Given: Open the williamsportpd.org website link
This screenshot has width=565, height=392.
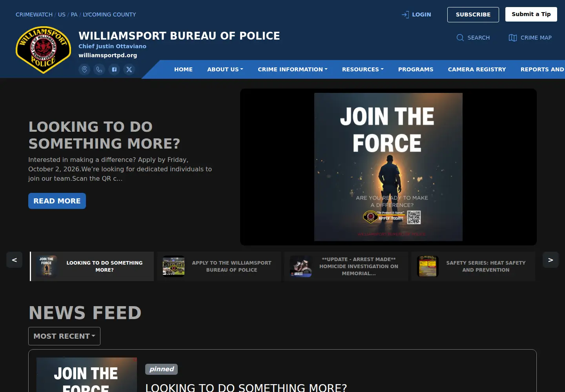Looking at the screenshot, I should [108, 55].
